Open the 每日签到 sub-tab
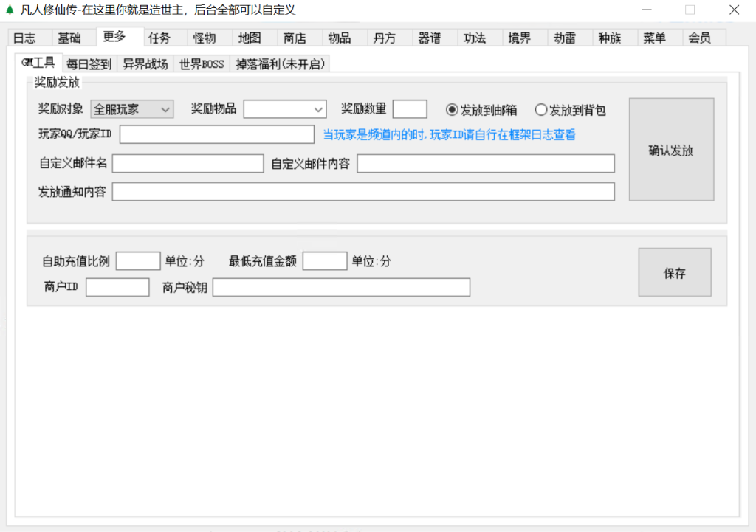The image size is (756, 532). point(89,64)
